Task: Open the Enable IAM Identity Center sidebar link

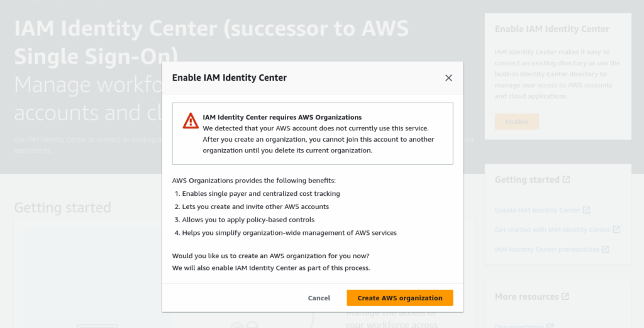Action: 537,210
